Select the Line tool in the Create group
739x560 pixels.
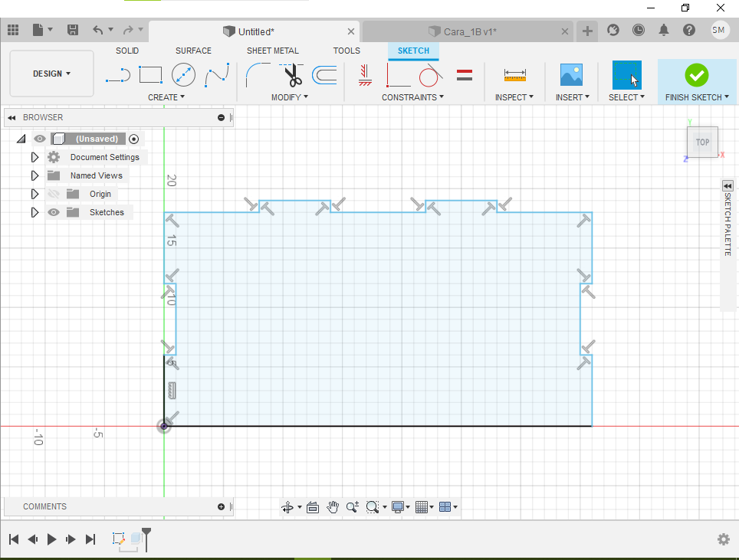click(x=118, y=75)
